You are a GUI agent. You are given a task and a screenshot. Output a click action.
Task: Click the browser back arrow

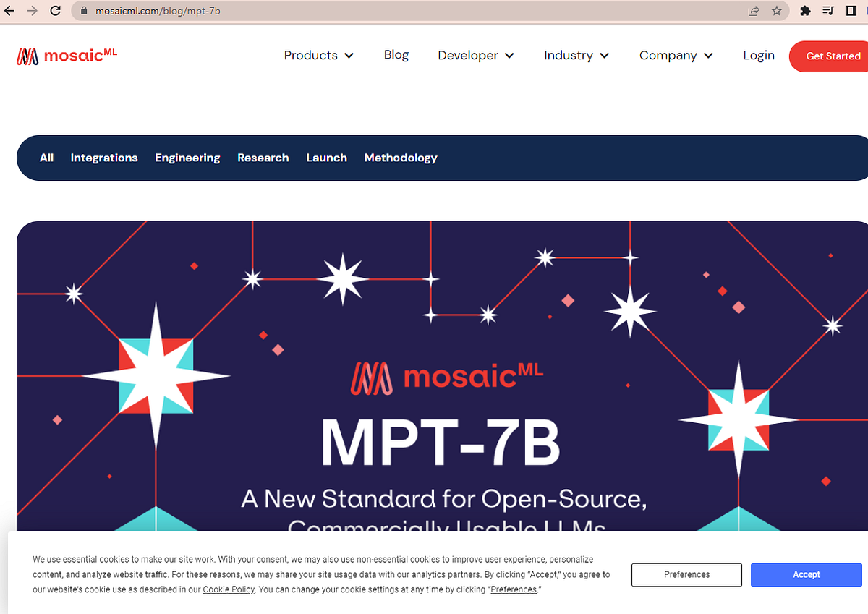(x=9, y=11)
